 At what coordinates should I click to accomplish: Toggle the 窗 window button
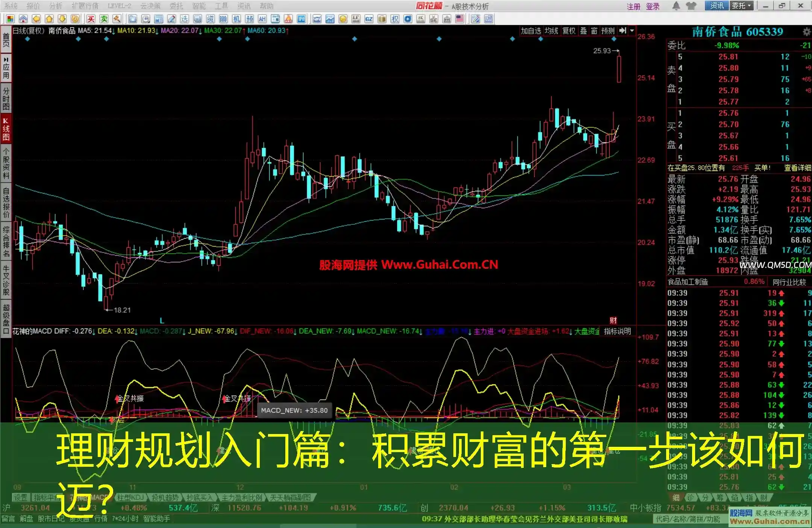point(594,31)
